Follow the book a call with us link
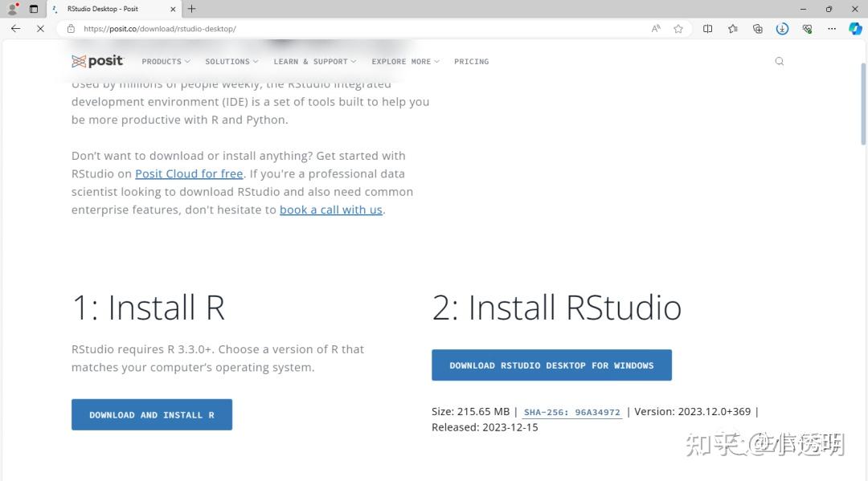 pyautogui.click(x=331, y=210)
